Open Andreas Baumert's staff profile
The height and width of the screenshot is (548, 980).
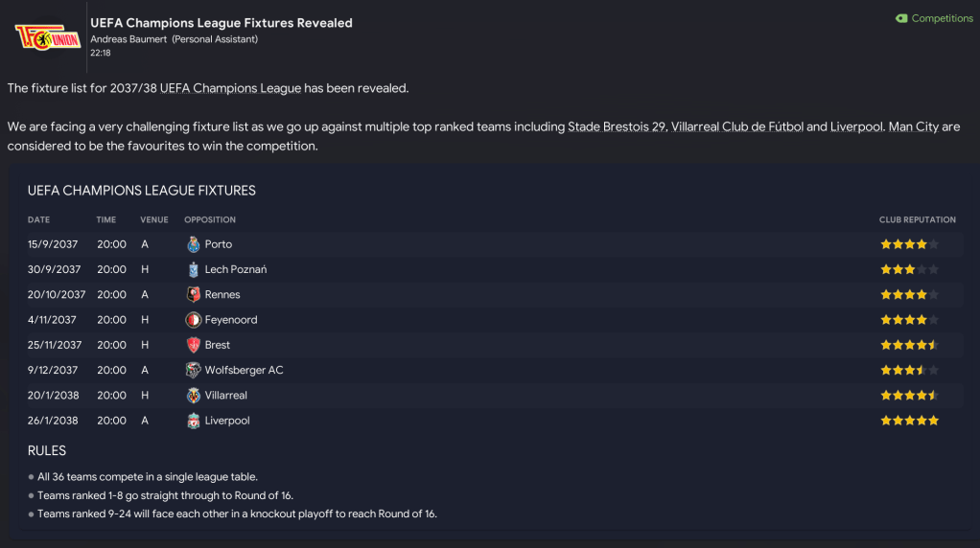[x=128, y=39]
